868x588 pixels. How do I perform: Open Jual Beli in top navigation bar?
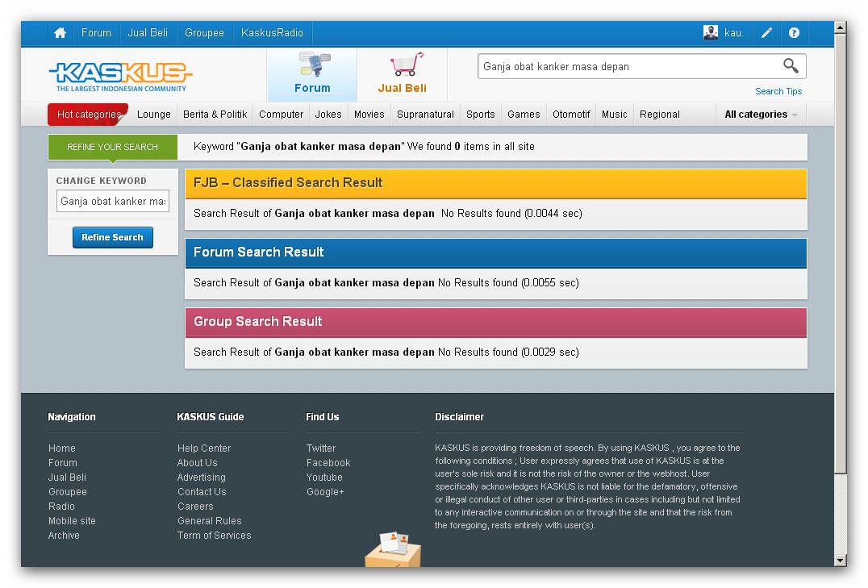pyautogui.click(x=148, y=32)
